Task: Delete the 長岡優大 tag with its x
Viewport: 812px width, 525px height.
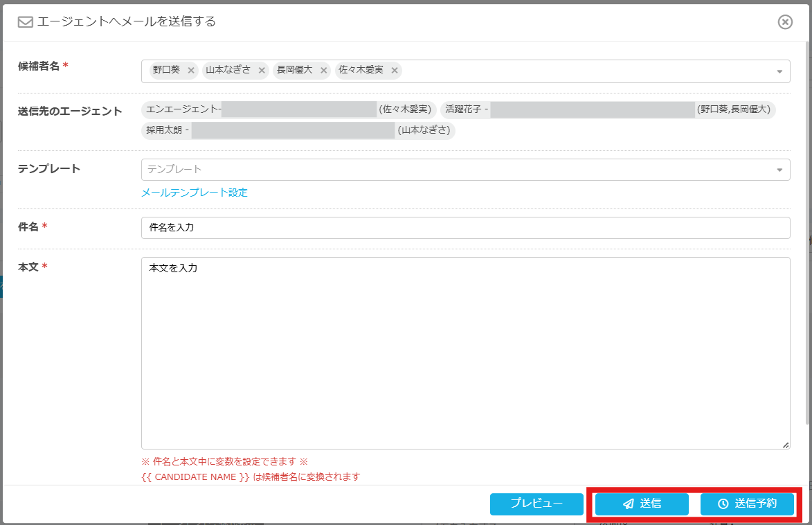Action: click(x=323, y=71)
